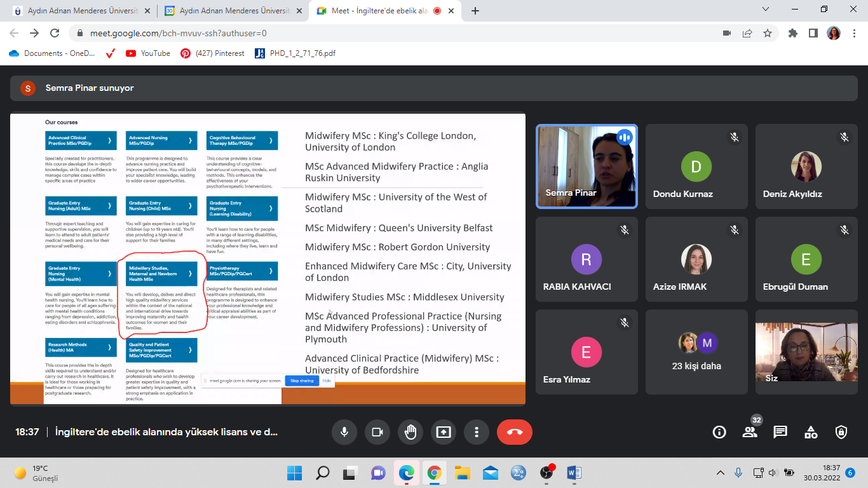This screenshot has width=868, height=488.
Task: Show the participants list panel
Action: pos(750,432)
